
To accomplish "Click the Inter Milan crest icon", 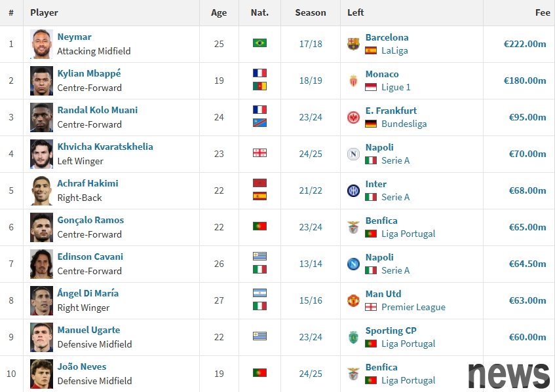I will (353, 190).
